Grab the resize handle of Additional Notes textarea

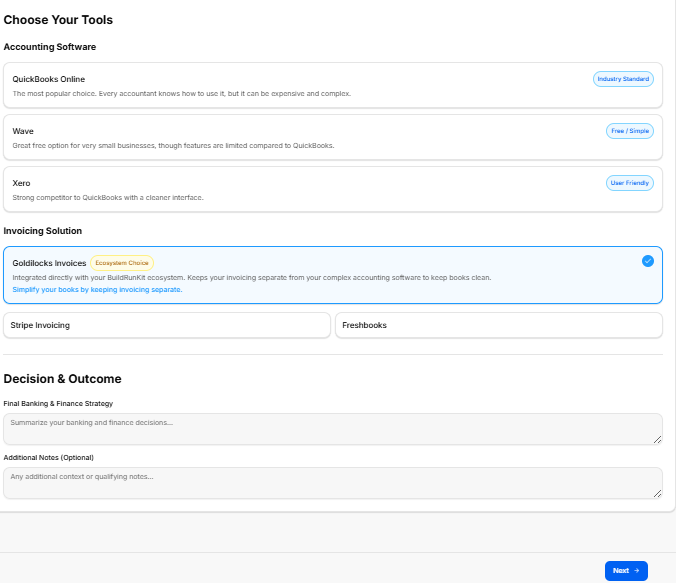click(x=657, y=494)
